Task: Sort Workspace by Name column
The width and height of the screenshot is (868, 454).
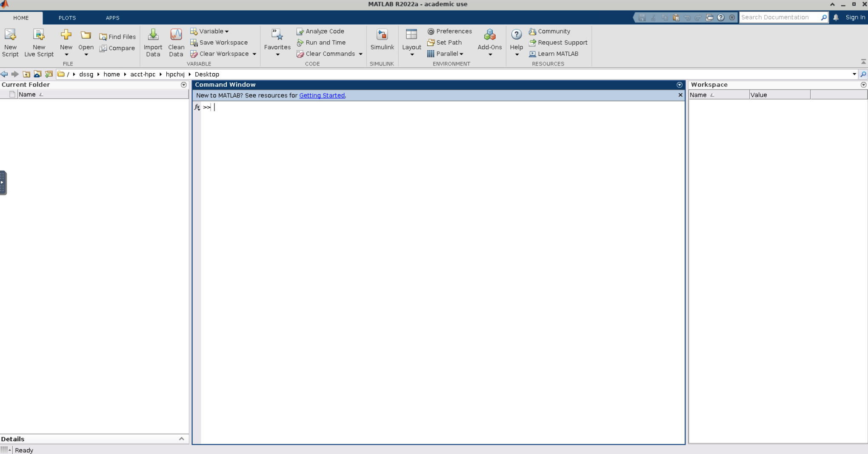Action: (x=719, y=95)
